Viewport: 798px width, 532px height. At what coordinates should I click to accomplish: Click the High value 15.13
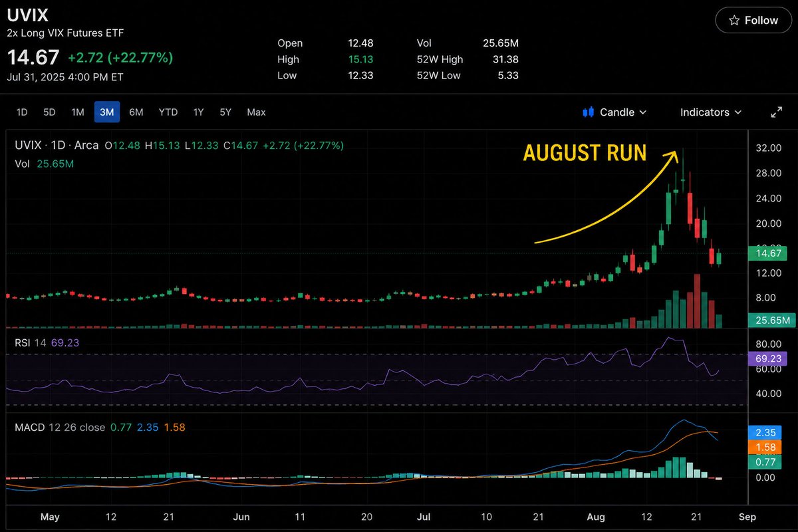pos(360,59)
